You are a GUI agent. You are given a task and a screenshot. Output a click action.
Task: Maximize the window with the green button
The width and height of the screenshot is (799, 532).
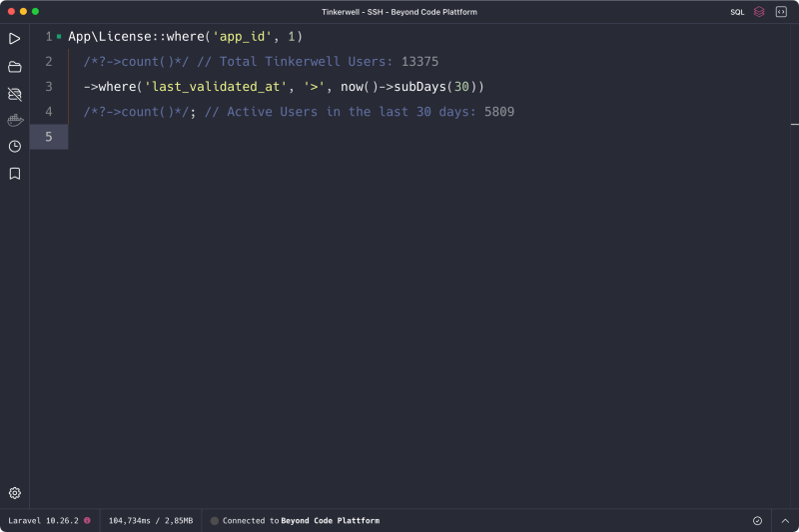click(35, 11)
